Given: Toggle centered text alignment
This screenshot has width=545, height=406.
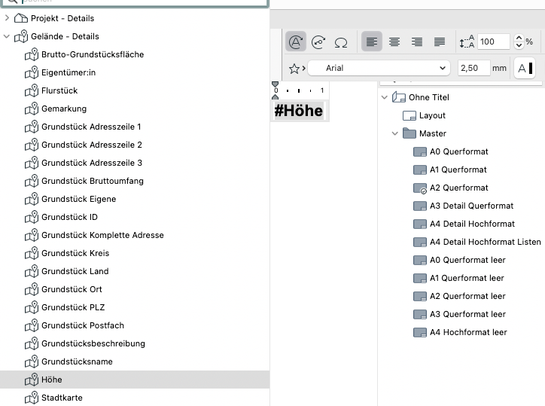Looking at the screenshot, I should [394, 42].
